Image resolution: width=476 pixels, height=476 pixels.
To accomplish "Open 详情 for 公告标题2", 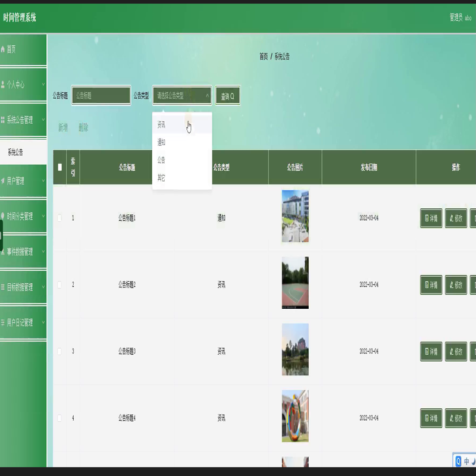I will tap(431, 285).
